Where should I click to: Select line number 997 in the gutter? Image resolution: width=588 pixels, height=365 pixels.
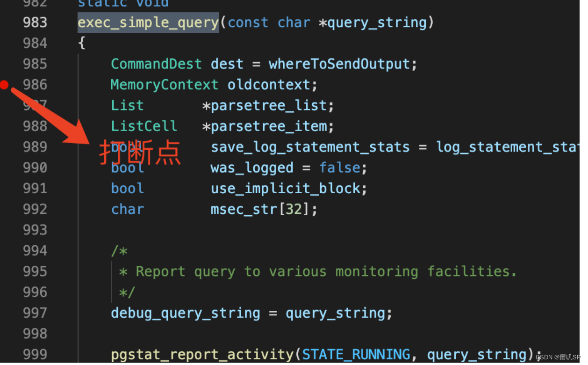tap(35, 313)
